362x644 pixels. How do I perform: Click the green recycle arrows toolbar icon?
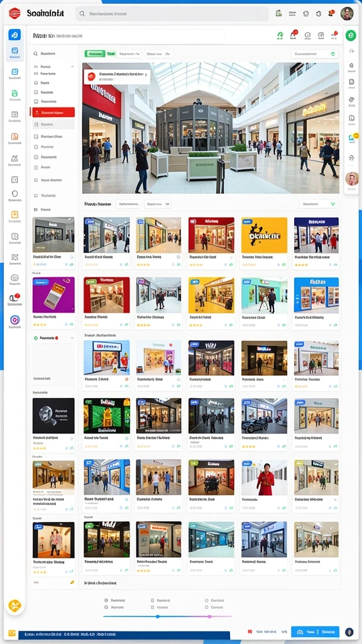[x=280, y=35]
